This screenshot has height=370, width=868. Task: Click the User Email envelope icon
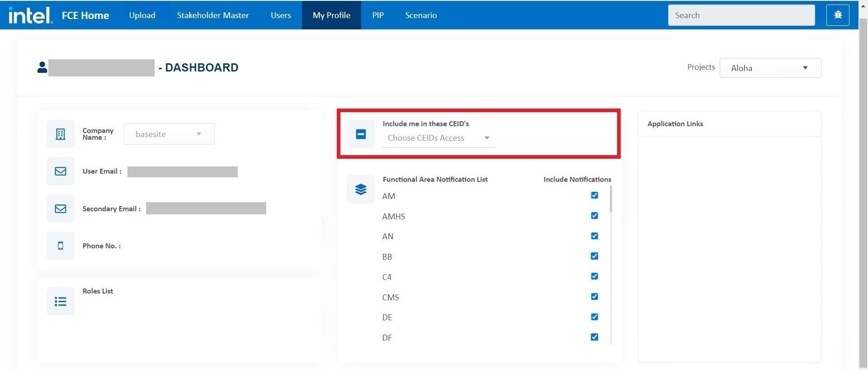tap(61, 171)
